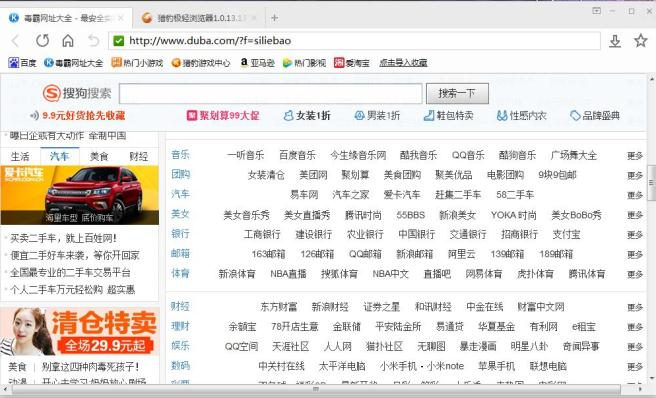Bookmark page with star icon

(x=640, y=41)
